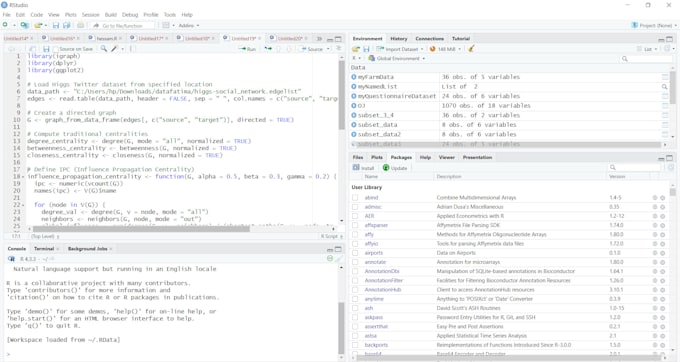Open the Addins dropdown
Viewport: 680px width, 362px height.
coord(189,26)
